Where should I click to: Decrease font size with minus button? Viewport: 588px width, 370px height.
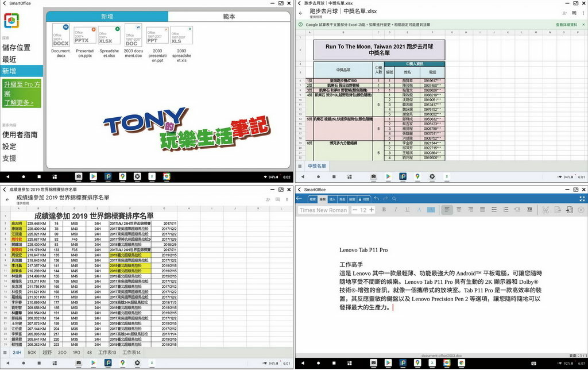[x=355, y=210]
